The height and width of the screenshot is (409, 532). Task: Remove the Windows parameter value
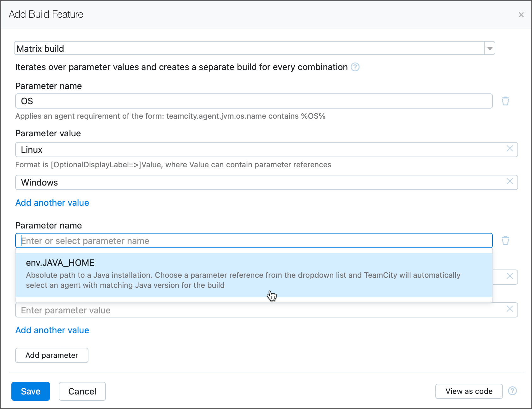point(510,181)
